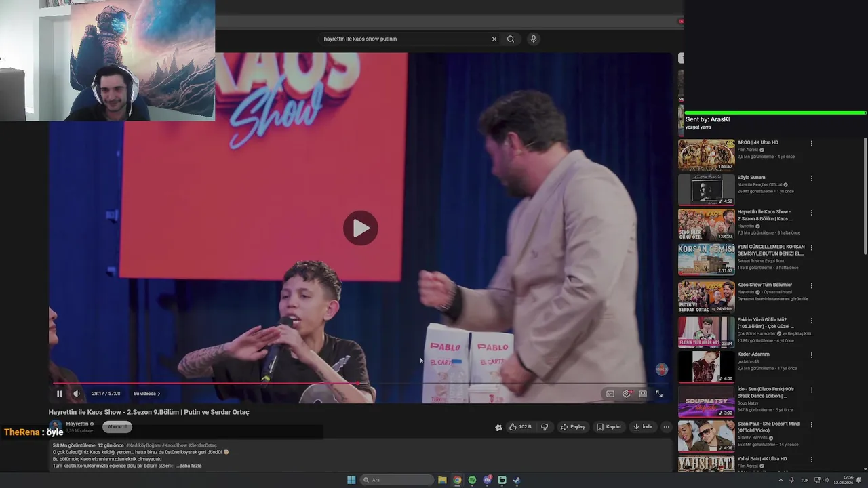Download video with the İndir button
This screenshot has width=868, height=488.
point(642,427)
